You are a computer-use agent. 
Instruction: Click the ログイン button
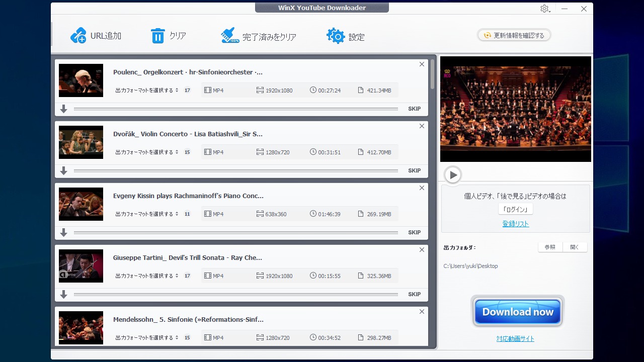pyautogui.click(x=516, y=210)
